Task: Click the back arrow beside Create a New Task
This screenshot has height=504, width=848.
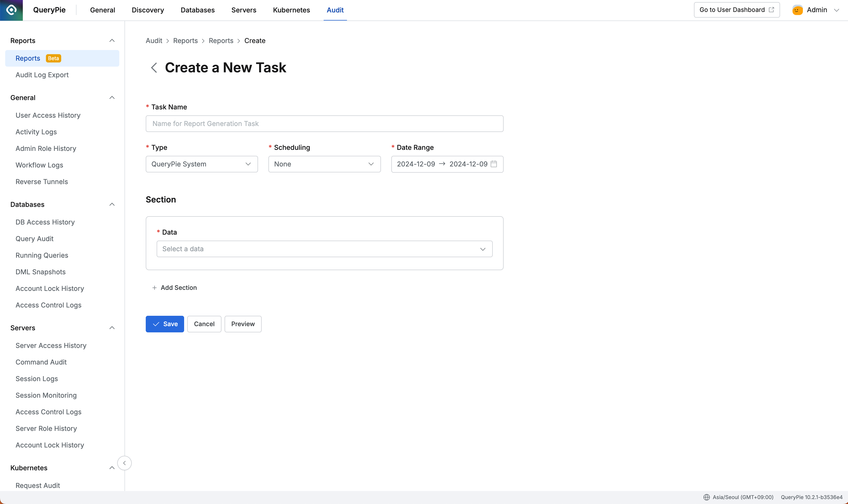Action: click(x=154, y=68)
